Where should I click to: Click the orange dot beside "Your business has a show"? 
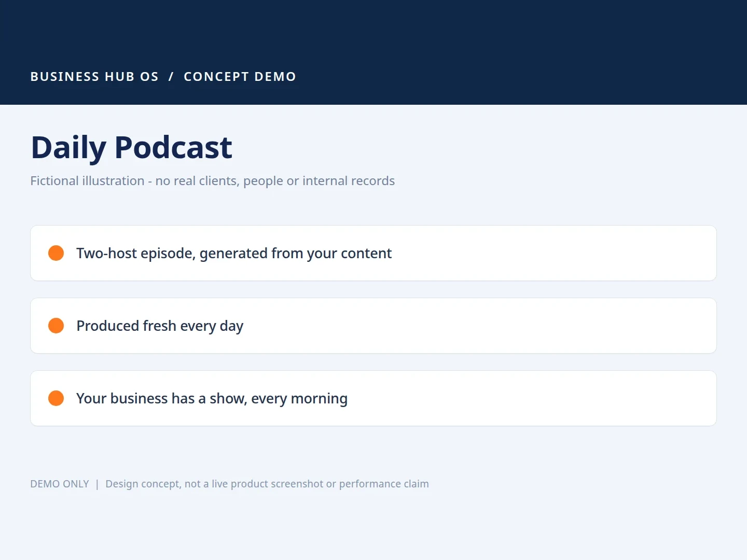click(x=56, y=398)
